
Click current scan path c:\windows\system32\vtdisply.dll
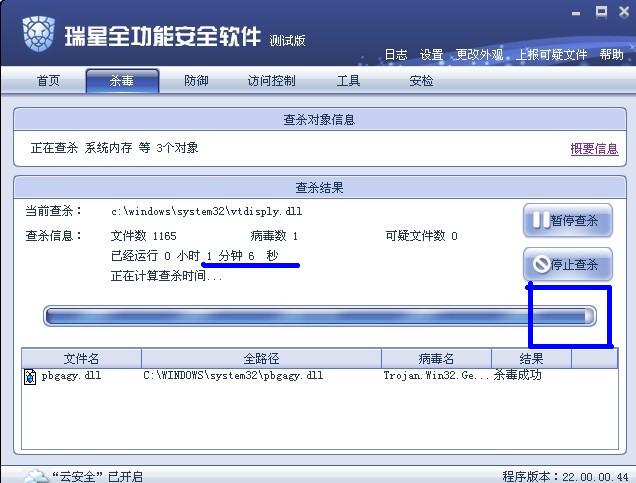pos(206,211)
